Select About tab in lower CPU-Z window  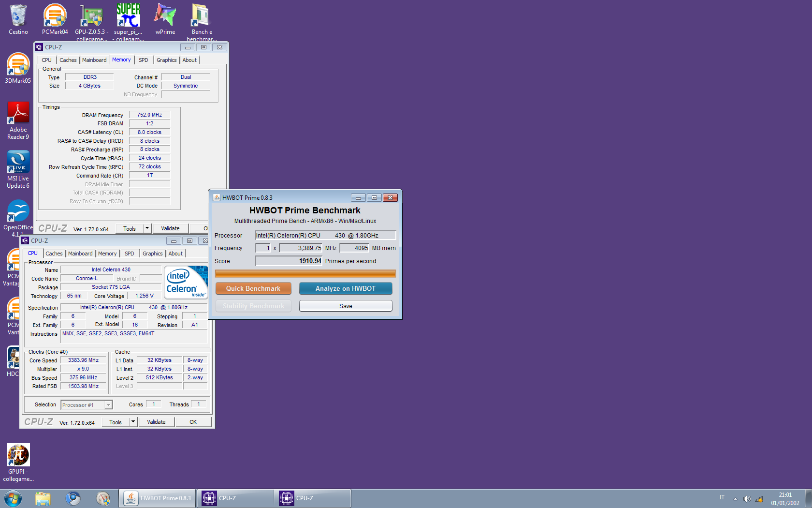click(x=175, y=254)
